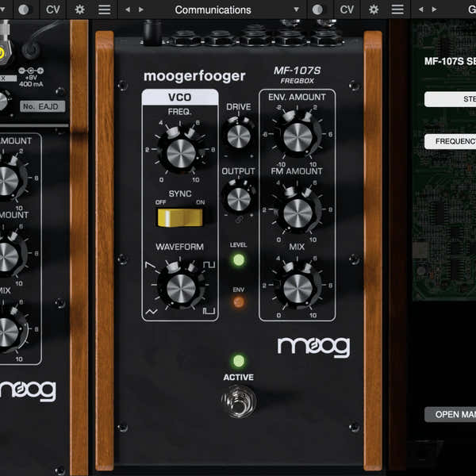This screenshot has height=476, width=476.
Task: Click the MIX knob on MF-107S
Action: [x=297, y=289]
